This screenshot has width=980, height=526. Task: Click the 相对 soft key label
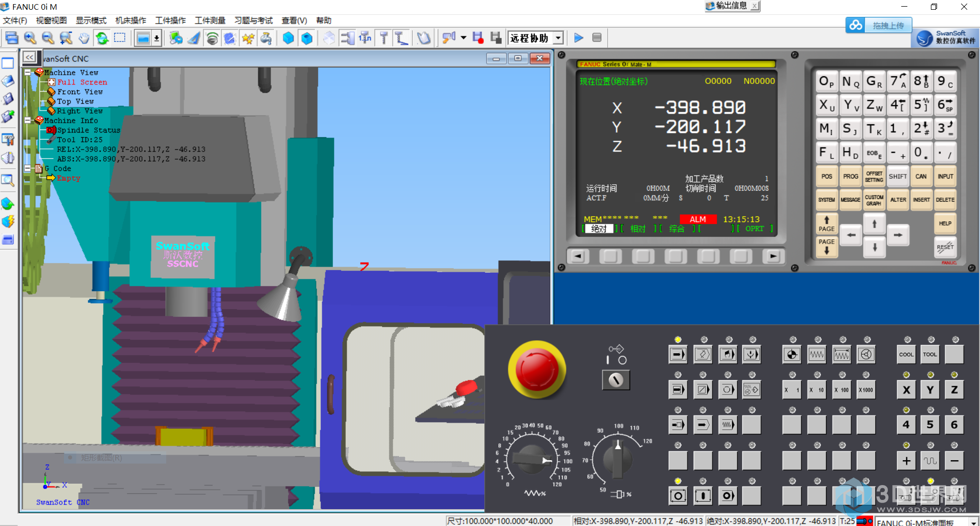point(638,229)
